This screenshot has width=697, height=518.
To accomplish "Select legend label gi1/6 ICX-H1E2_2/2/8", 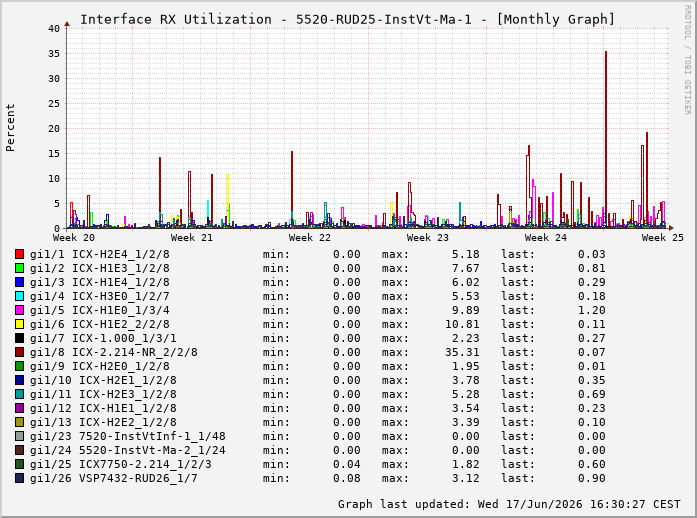I will pyautogui.click(x=100, y=324).
